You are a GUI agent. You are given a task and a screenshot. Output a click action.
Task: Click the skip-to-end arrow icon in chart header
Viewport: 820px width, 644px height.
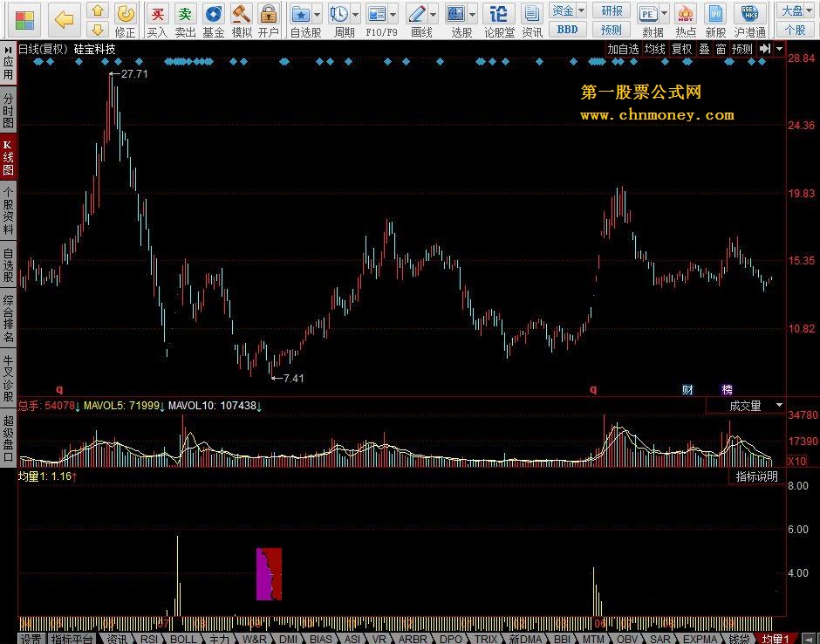point(764,49)
